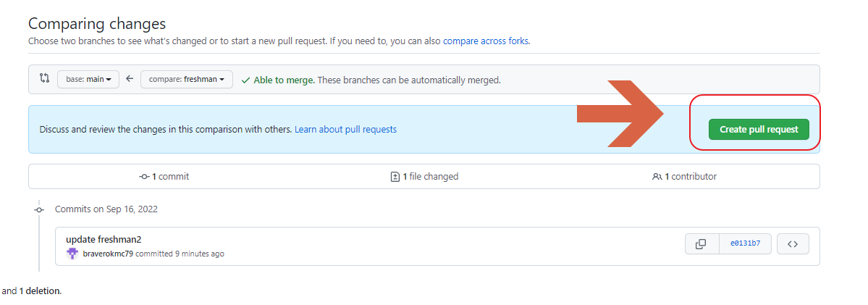This screenshot has height=305, width=868.
Task: Browse repository at this commit icon
Action: 793,244
